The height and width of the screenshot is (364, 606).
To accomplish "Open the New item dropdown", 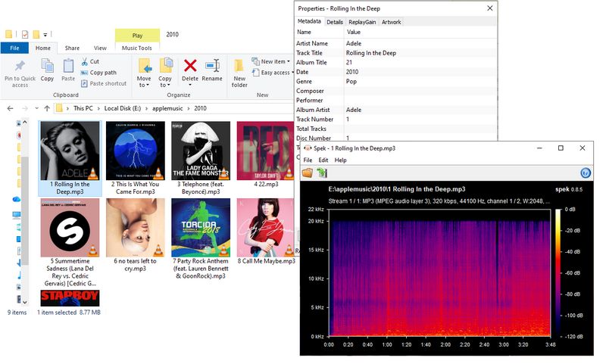I will (270, 61).
